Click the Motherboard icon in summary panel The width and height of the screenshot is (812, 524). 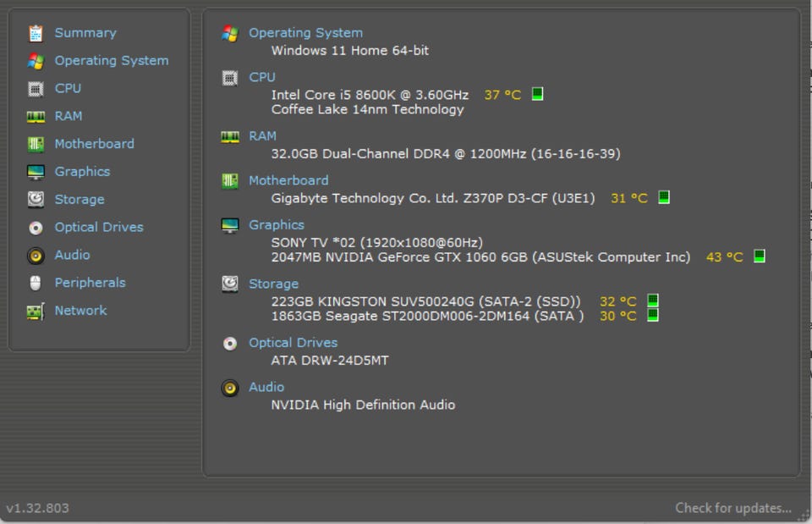pos(230,181)
